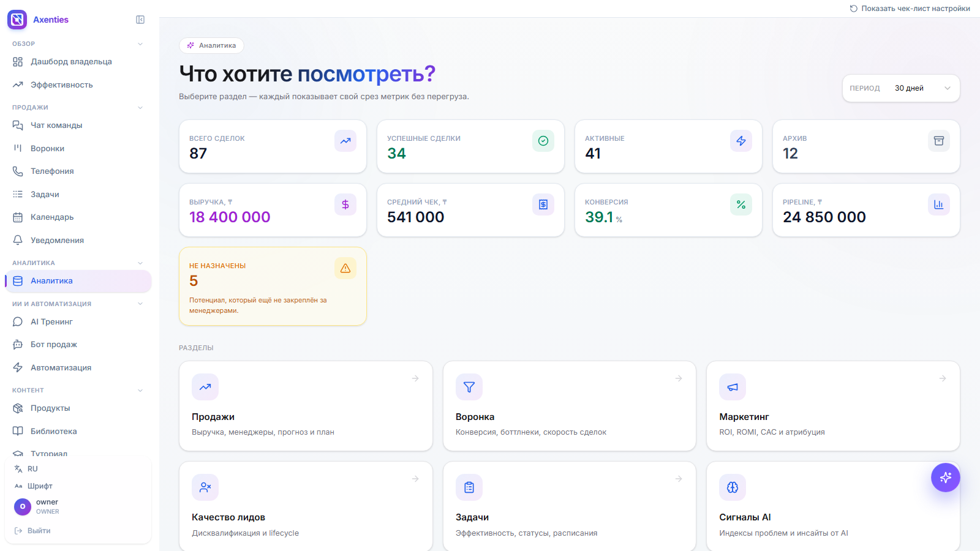This screenshot has height=551, width=980.
Task: Click the Средний чек value 541 000
Action: point(416,217)
